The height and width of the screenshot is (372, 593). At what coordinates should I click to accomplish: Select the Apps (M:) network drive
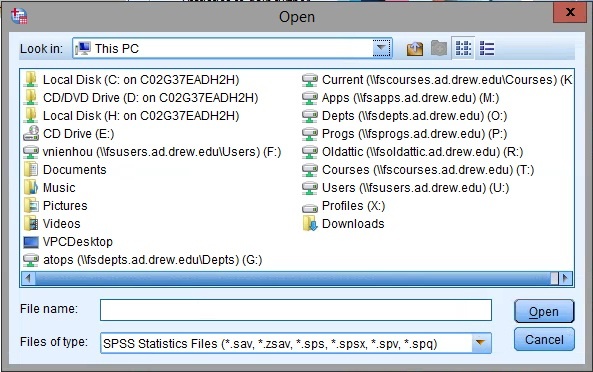pyautogui.click(x=401, y=98)
